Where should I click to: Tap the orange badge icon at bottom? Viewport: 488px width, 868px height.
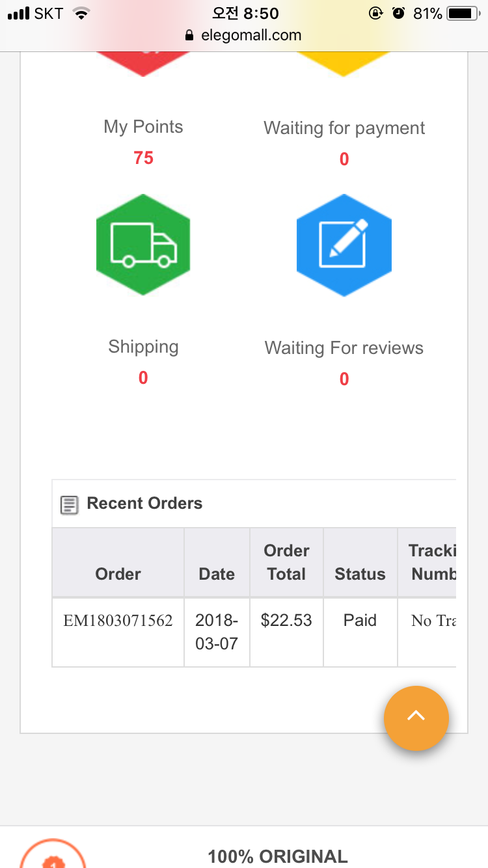53,856
